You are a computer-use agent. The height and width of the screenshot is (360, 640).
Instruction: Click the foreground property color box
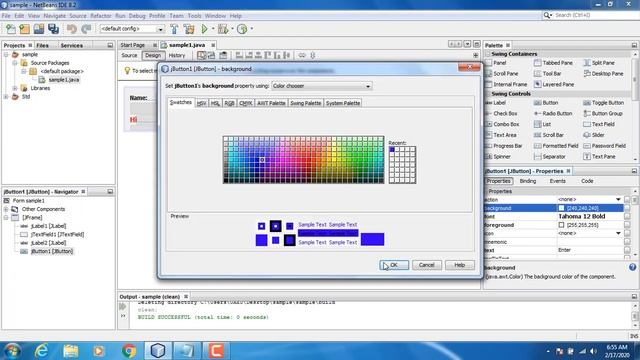561,225
